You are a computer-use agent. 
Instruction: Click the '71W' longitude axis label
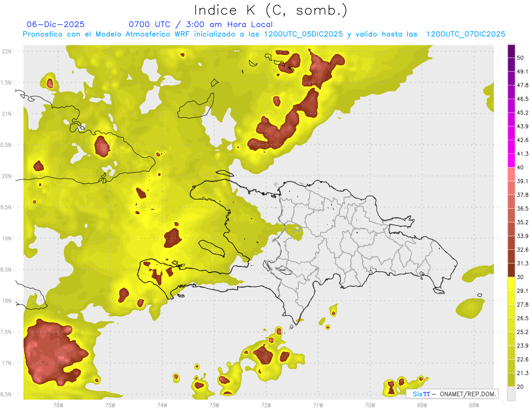tap(318, 405)
